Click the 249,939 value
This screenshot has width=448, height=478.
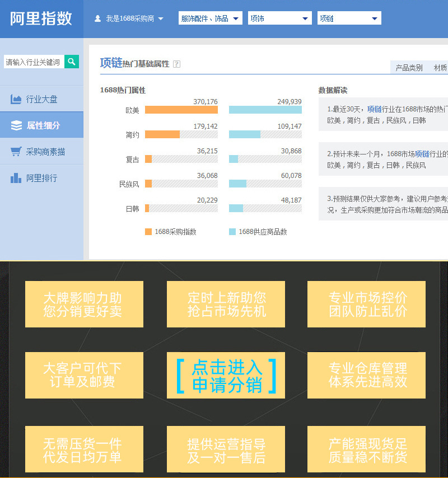point(290,101)
